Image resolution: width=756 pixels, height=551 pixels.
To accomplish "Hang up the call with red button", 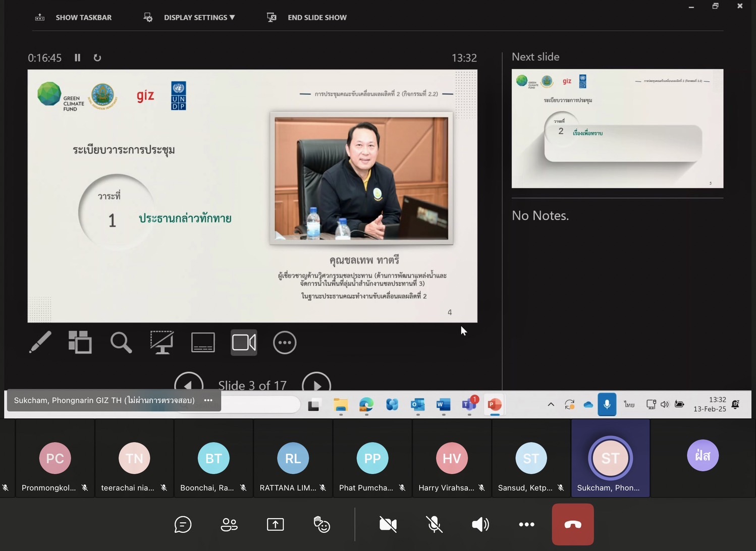I will tap(573, 525).
